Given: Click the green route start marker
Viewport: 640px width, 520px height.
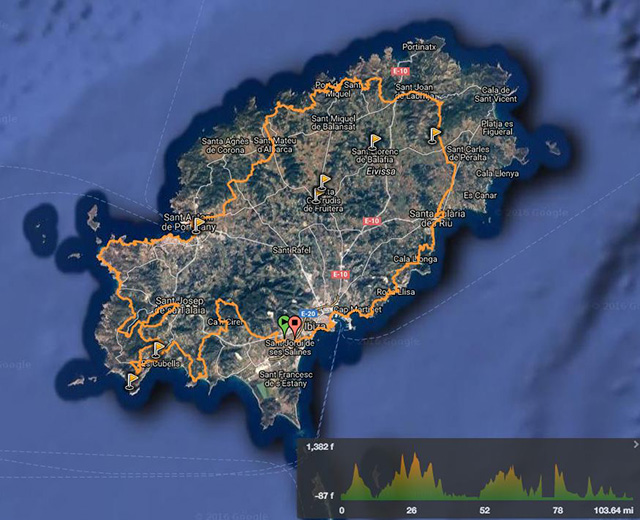Looking at the screenshot, I should (283, 326).
